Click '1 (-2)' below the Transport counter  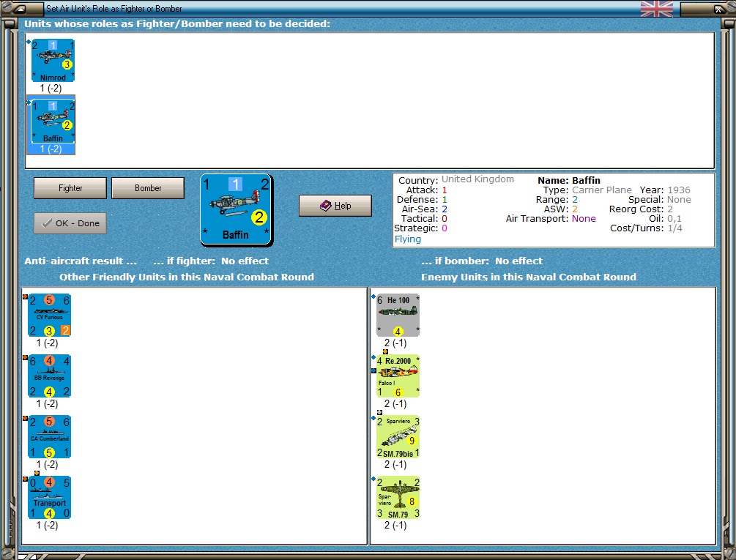[47, 526]
